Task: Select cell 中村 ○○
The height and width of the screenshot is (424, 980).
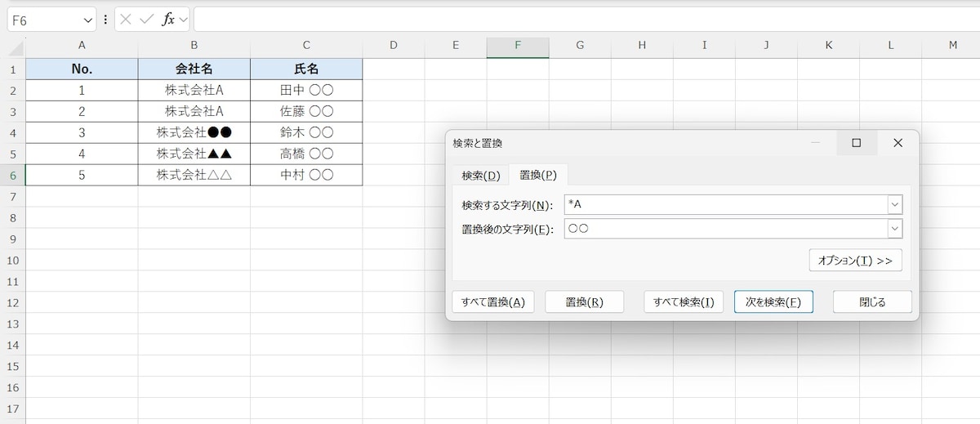Action: pyautogui.click(x=306, y=175)
